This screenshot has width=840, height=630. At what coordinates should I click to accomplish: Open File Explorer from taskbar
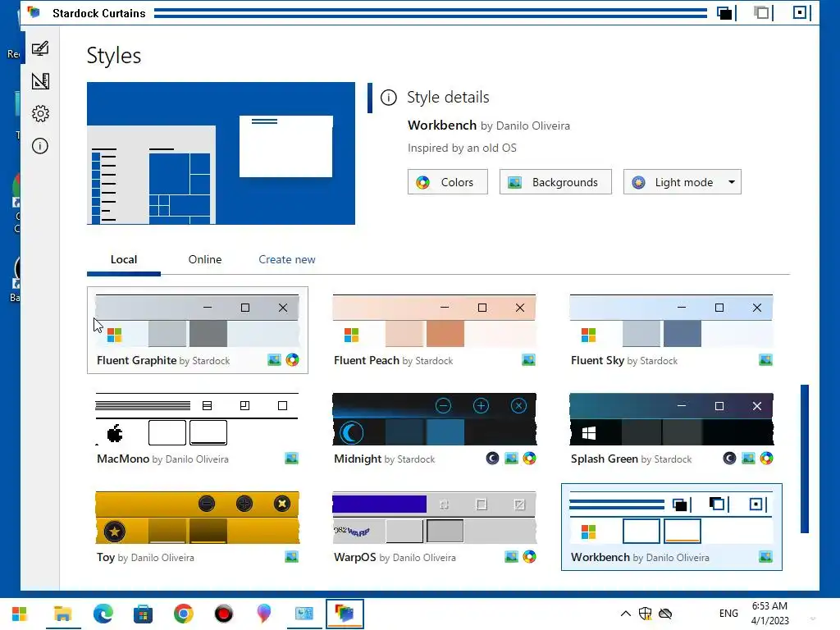pos(62,614)
